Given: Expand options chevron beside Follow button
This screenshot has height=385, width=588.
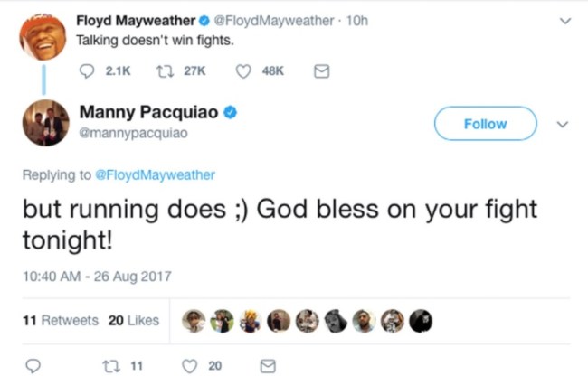Looking at the screenshot, I should point(562,124).
